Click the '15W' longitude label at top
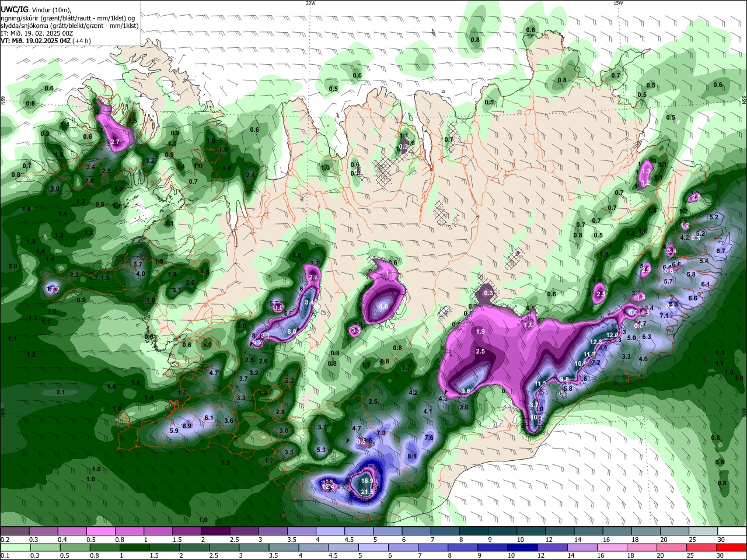The height and width of the screenshot is (560, 747). pos(618,3)
